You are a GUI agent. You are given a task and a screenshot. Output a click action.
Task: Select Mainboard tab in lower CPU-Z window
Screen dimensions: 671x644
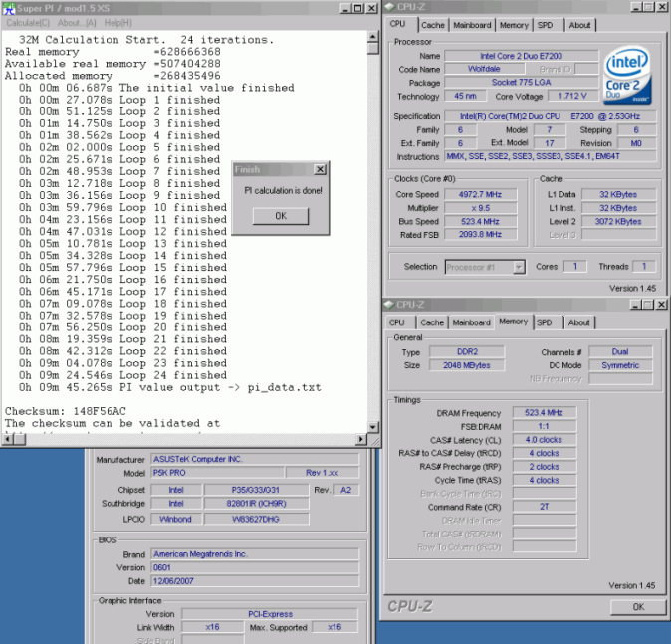click(x=471, y=322)
